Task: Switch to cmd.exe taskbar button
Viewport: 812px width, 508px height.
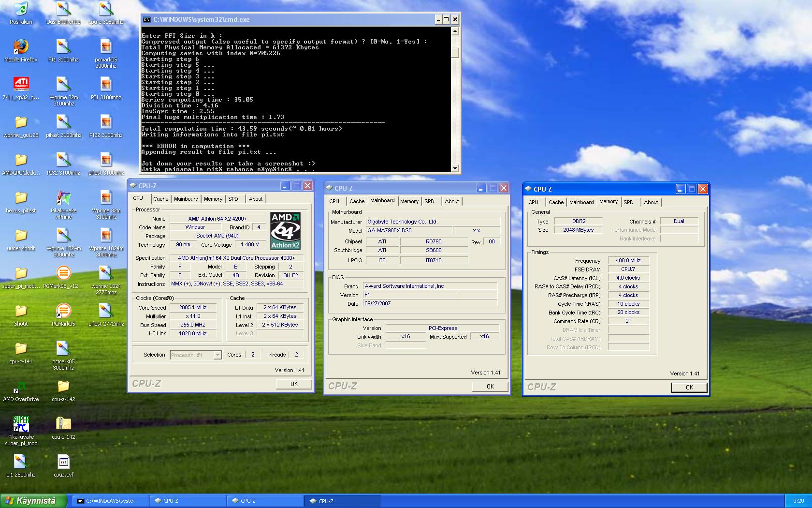Action: click(111, 501)
